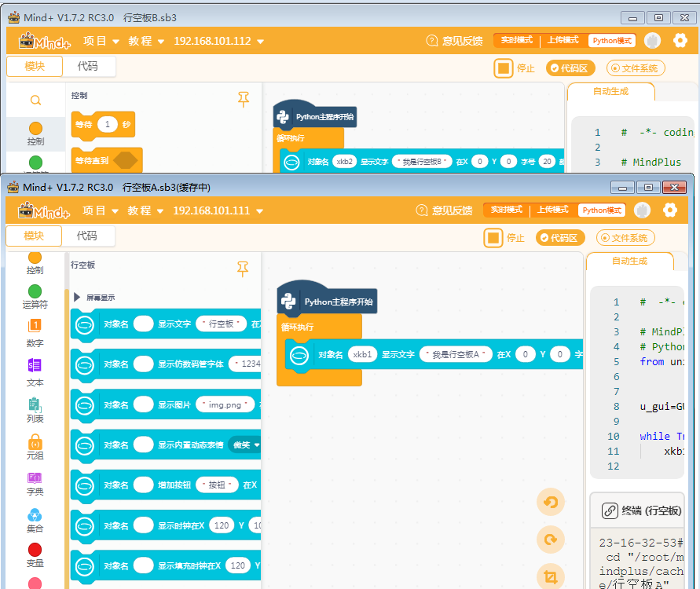Viewport: 700px width, 589px height.
Task: Select 集合 category in sidebar
Action: tap(35, 521)
